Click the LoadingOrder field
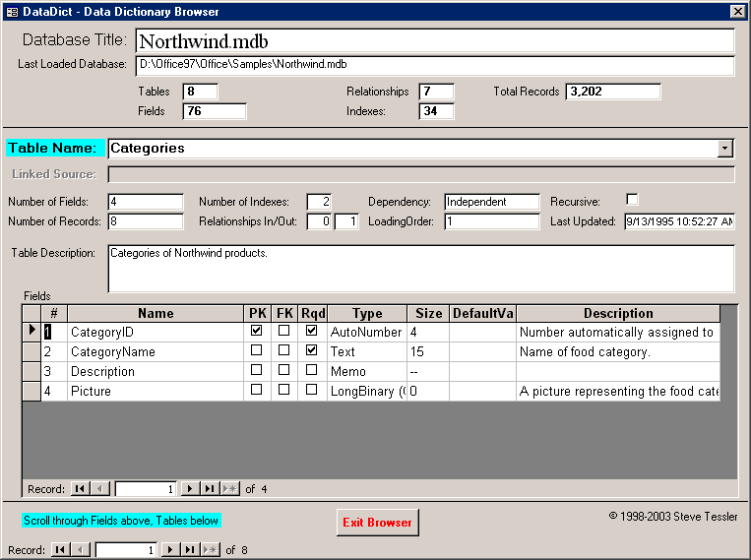The width and height of the screenshot is (751, 560). [x=492, y=221]
